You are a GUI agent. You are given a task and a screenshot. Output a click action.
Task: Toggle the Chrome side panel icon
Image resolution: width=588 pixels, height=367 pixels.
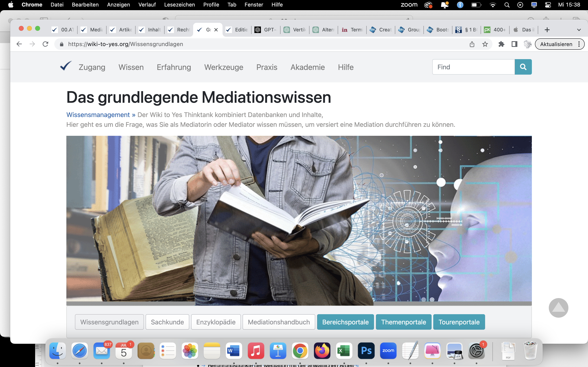[514, 44]
